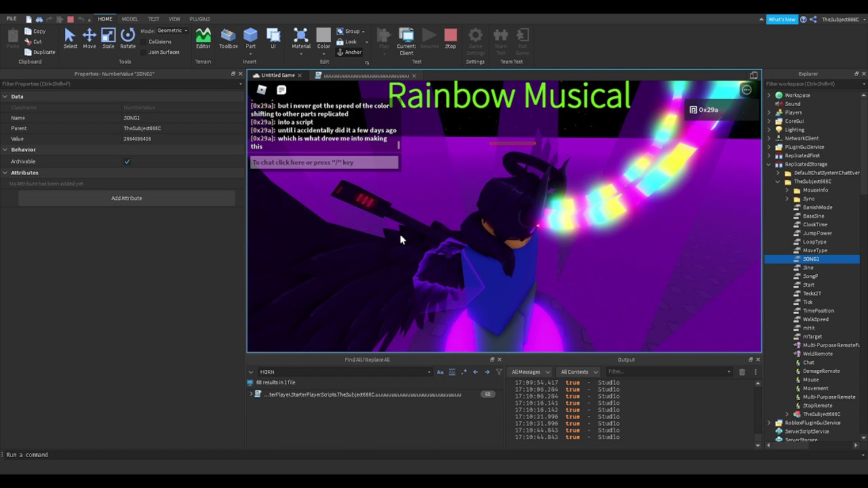Click the Find All filter funnel icon
Screen dimensions: 868x488
499,372
